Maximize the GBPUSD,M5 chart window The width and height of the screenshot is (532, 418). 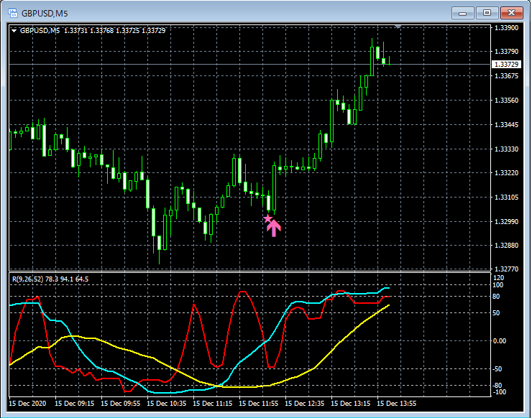(x=487, y=13)
